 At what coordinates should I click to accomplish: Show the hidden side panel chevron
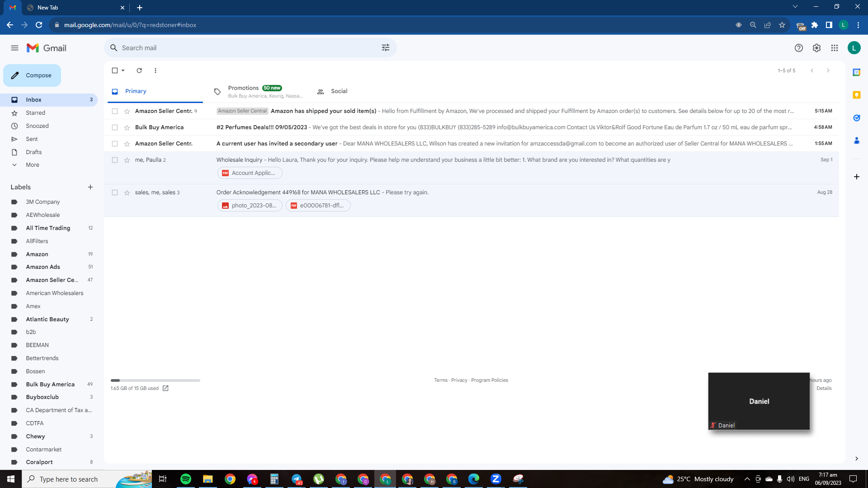point(857,459)
